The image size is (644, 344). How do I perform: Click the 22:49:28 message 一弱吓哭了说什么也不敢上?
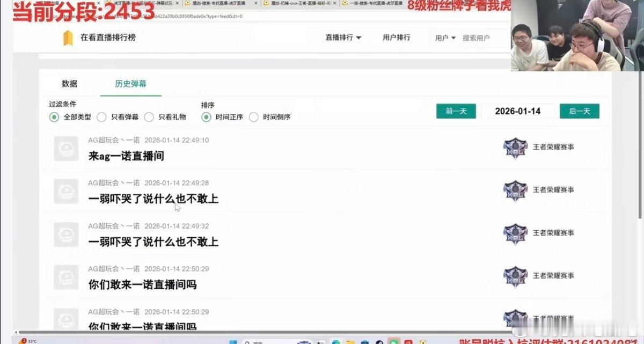click(x=153, y=199)
